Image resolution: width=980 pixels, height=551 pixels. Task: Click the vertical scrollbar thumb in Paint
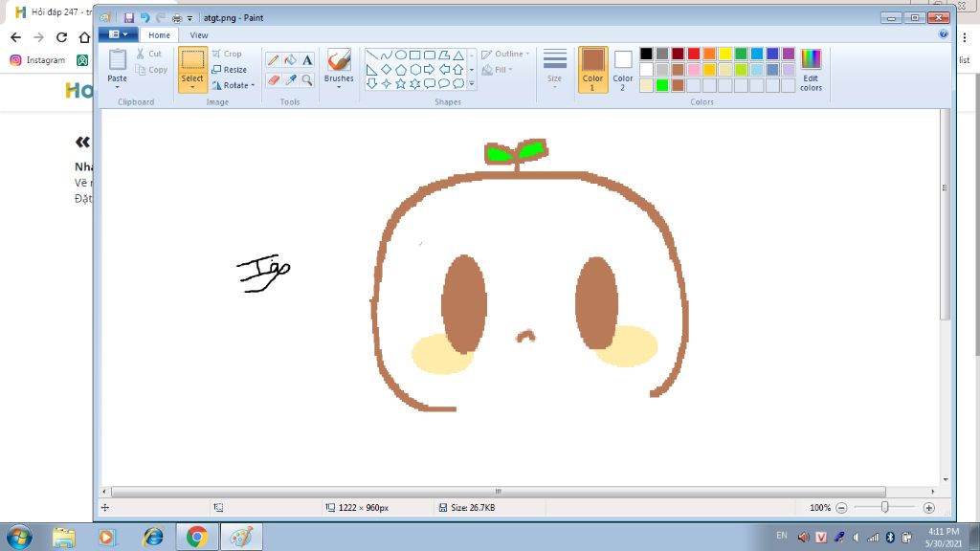[x=945, y=215]
